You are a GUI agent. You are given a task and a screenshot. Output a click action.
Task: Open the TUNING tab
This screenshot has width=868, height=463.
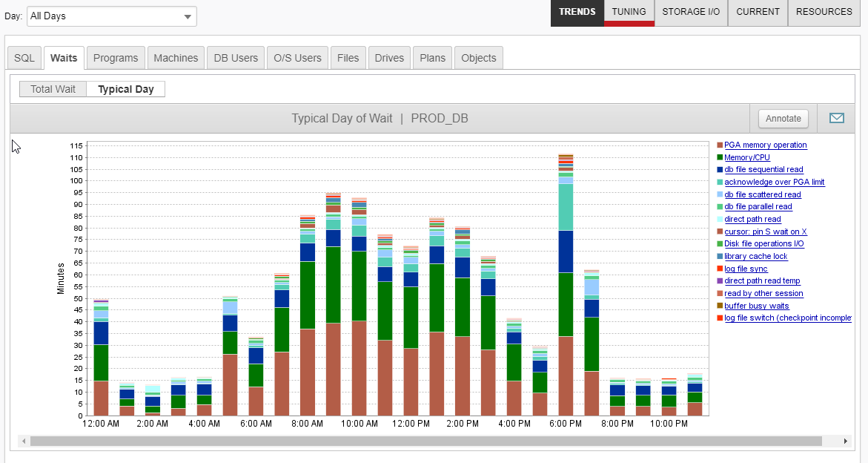click(x=629, y=12)
